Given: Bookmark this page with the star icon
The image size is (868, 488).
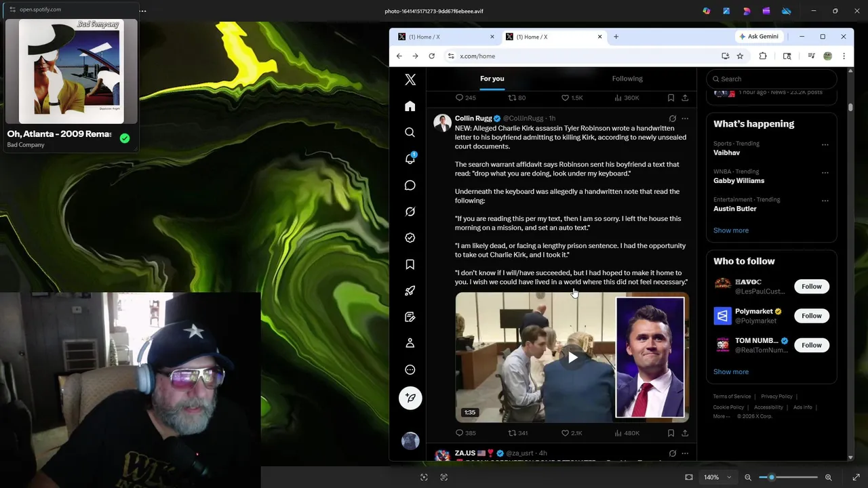Looking at the screenshot, I should 740,56.
